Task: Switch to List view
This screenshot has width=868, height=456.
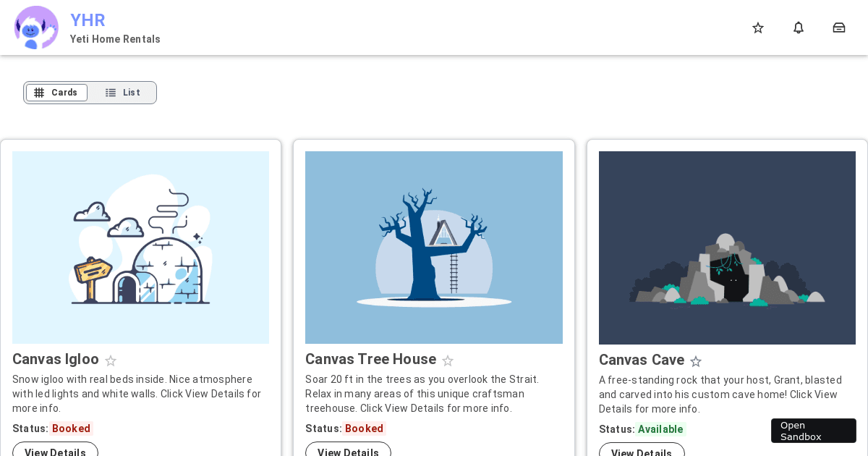Action: [122, 93]
